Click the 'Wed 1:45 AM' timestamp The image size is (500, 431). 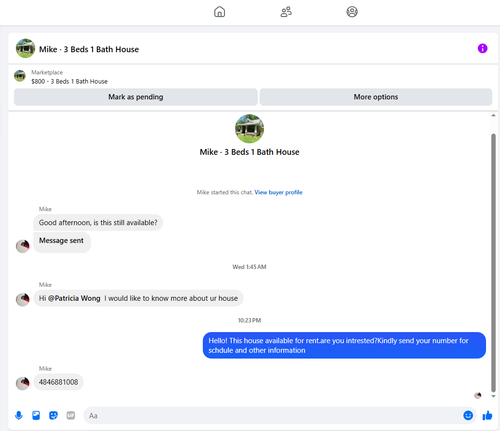pyautogui.click(x=249, y=267)
